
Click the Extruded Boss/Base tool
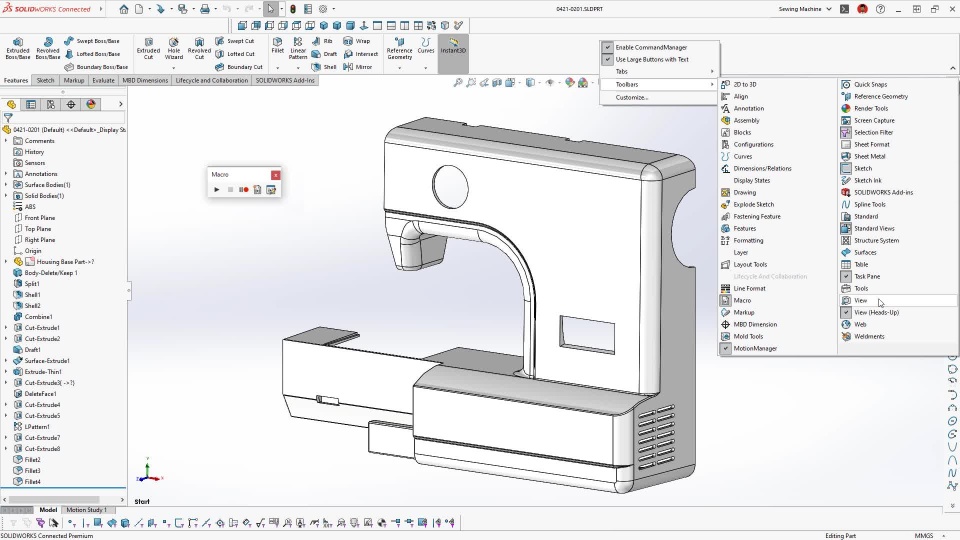(18, 49)
